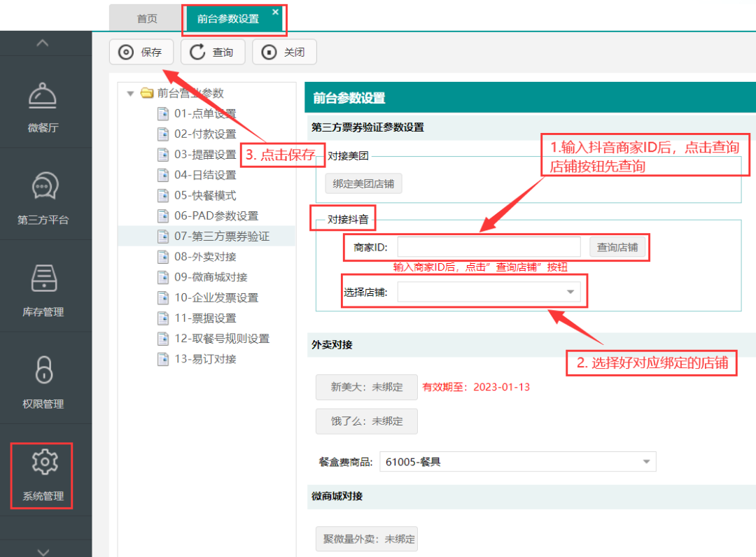Expand the 选择店铺 dropdown
Image resolution: width=756 pixels, height=557 pixels.
pos(570,292)
